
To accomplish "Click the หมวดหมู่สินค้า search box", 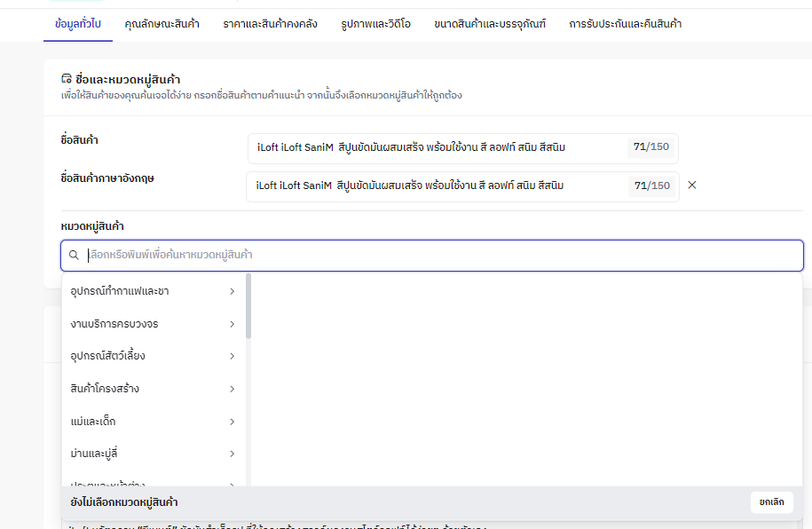I will tap(432, 256).
